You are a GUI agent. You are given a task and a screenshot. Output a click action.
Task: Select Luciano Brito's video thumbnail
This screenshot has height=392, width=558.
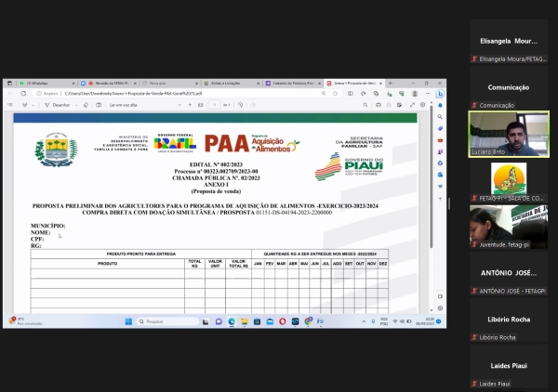click(505, 135)
